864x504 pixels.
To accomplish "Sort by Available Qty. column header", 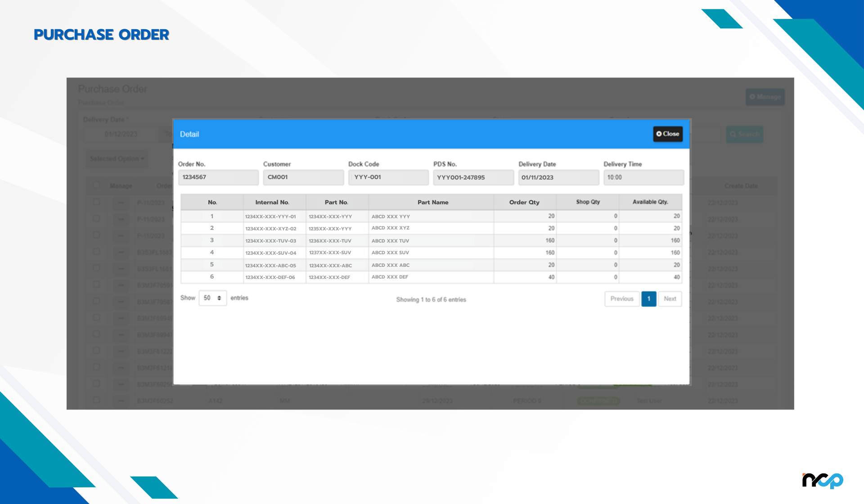I will coord(650,202).
